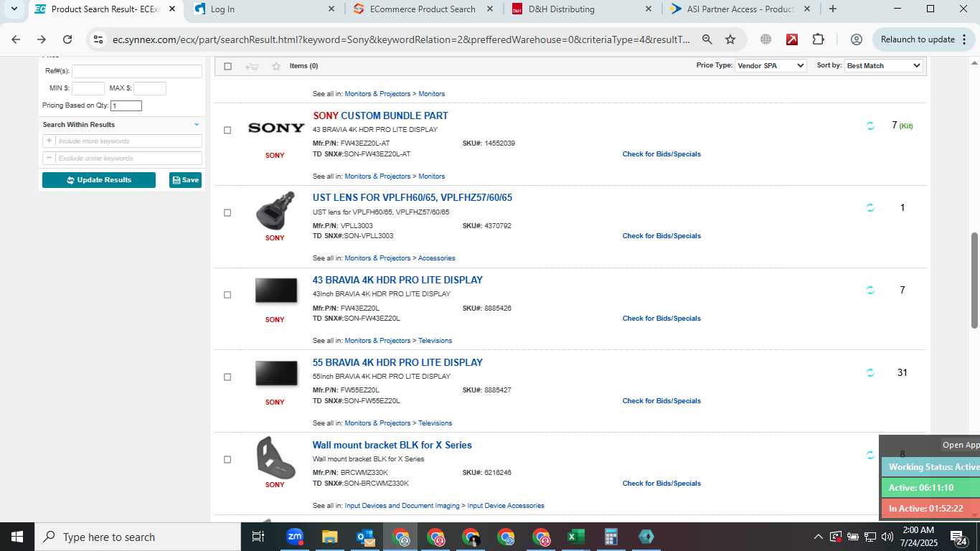Refresh availability for UST LENS row
The image size is (980, 551).
(x=870, y=208)
